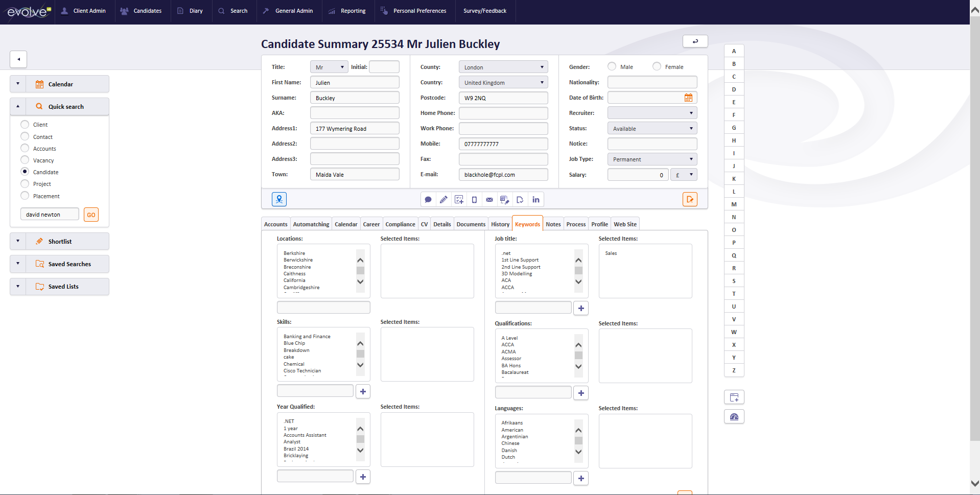Click the orange edit icon at toolbar right
Screen dimensions: 980x495
(690, 199)
